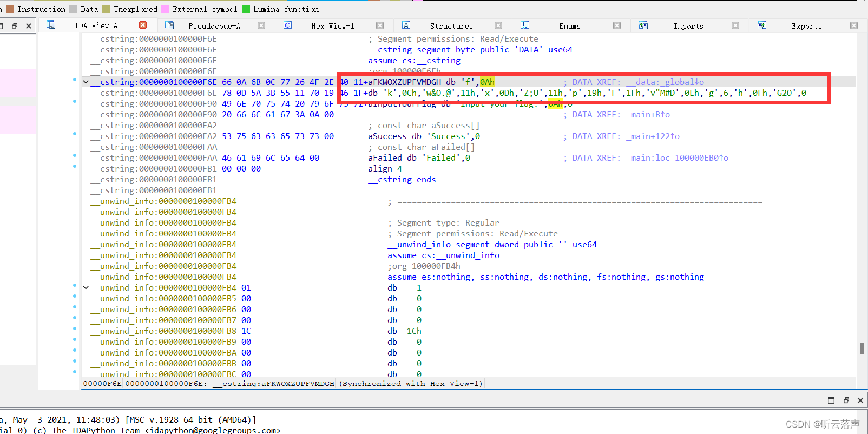The height and width of the screenshot is (434, 868).
Task: Click address __unwind_info:0000000100000FB8
Action: pos(163,331)
